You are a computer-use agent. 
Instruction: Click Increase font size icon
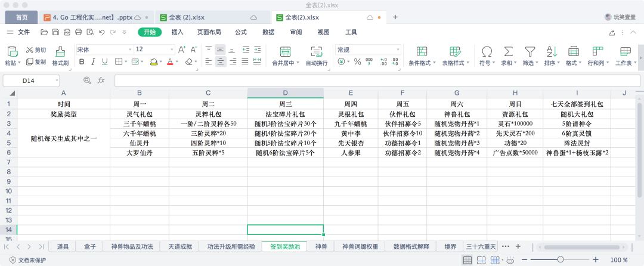click(181, 50)
